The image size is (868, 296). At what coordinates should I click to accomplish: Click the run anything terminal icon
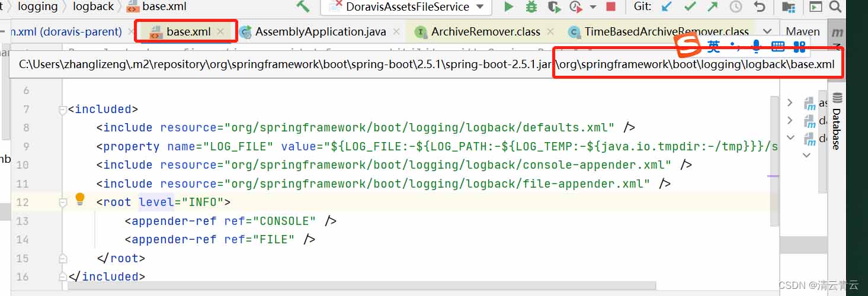(816, 7)
